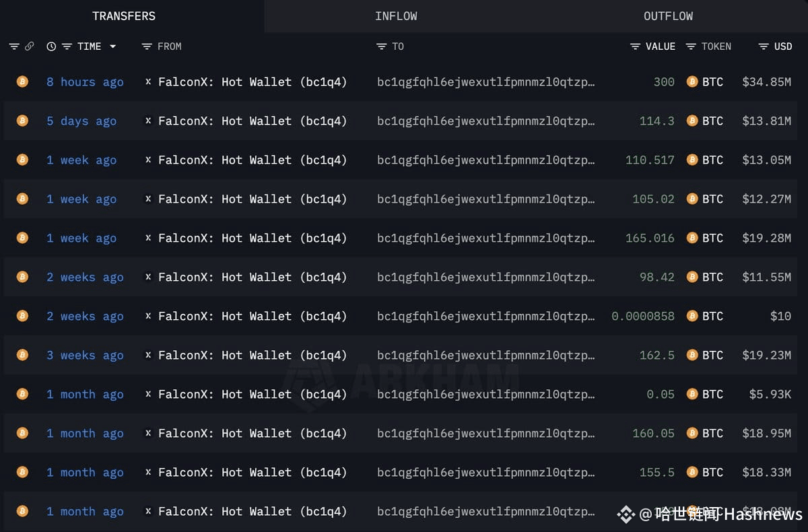Image resolution: width=808 pixels, height=532 pixels.
Task: Select the USD amount $11.55M
Action: tap(766, 277)
